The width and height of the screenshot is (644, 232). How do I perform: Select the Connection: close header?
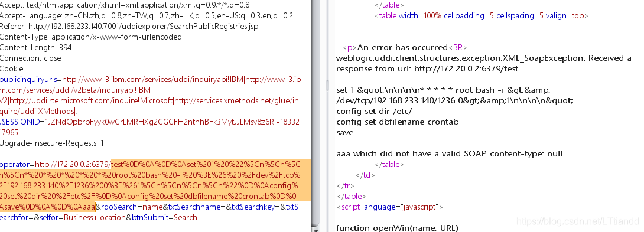tap(30, 58)
